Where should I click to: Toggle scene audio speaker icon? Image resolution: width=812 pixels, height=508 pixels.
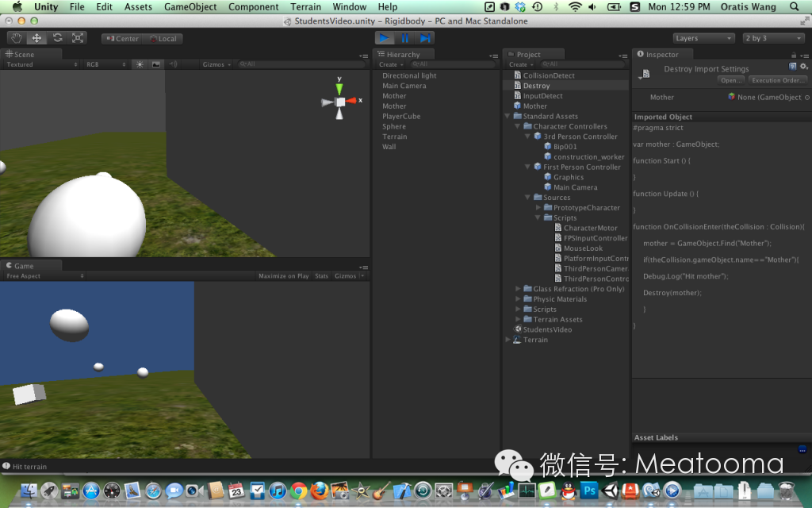[x=173, y=64]
